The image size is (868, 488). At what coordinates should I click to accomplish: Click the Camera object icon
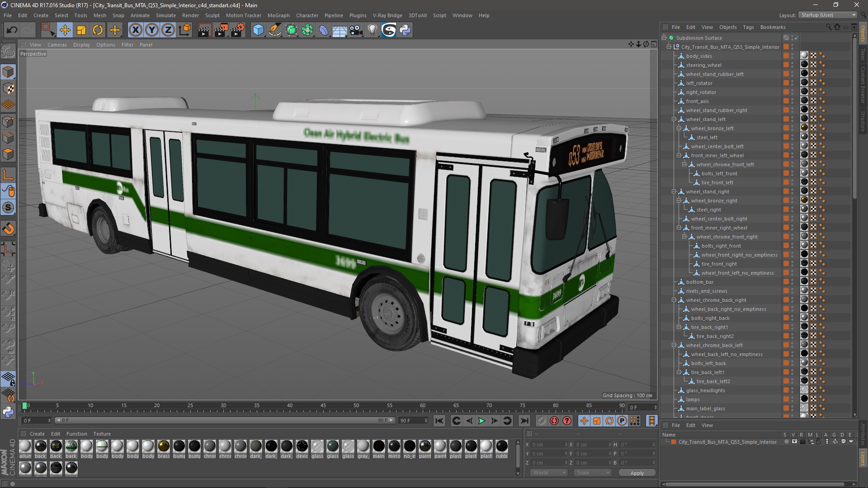pos(356,30)
